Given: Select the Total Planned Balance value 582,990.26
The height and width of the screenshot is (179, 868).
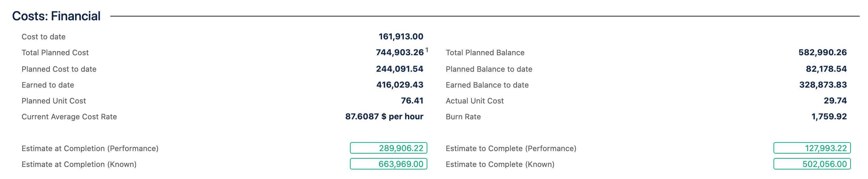Looking at the screenshot, I should click(823, 53).
